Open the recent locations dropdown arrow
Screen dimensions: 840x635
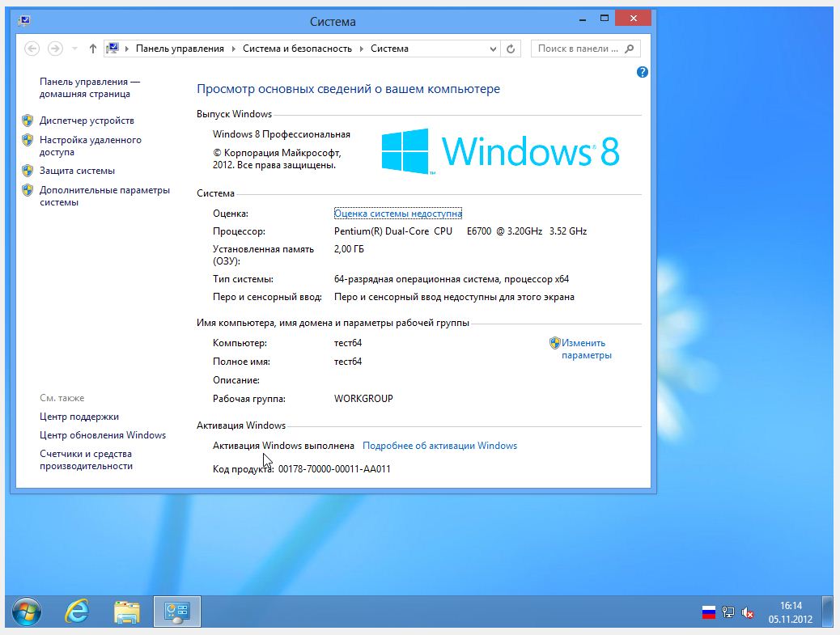tap(75, 49)
